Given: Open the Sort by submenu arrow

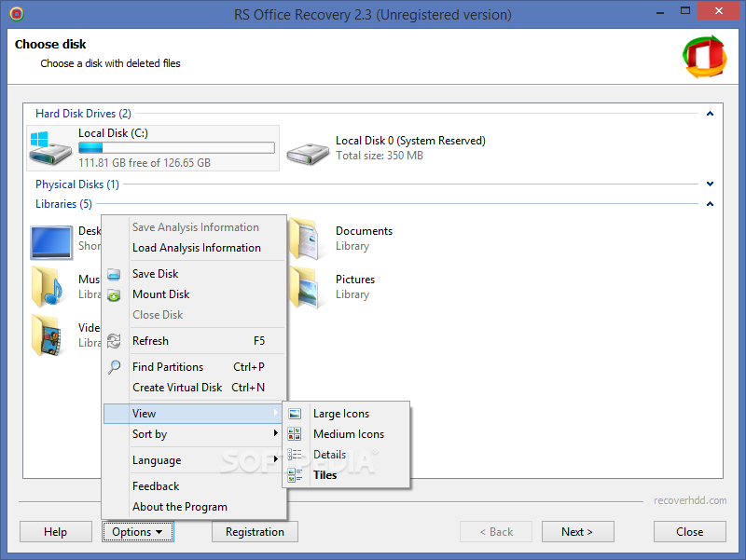Looking at the screenshot, I should pos(275,433).
